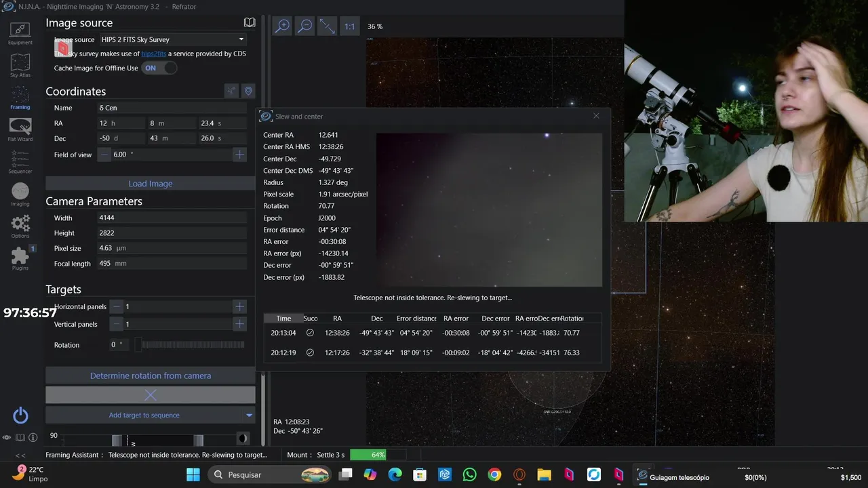Close the Slew and center dialog
868x488 pixels.
(x=596, y=116)
